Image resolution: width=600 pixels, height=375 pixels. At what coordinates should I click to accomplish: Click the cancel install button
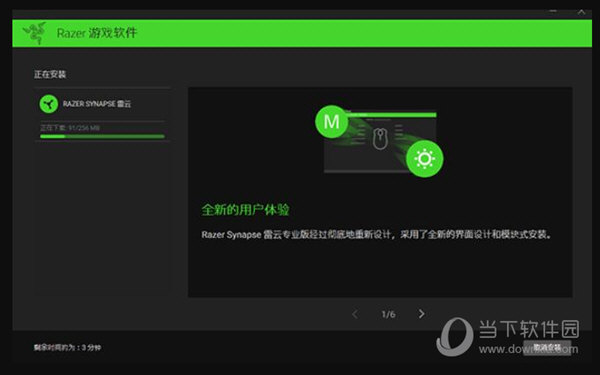coord(547,347)
